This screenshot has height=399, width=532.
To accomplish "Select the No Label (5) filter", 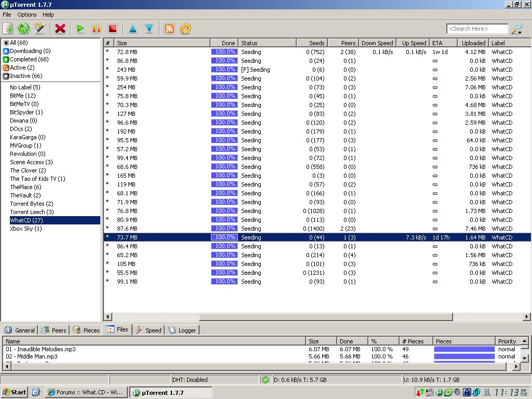I will tap(25, 87).
